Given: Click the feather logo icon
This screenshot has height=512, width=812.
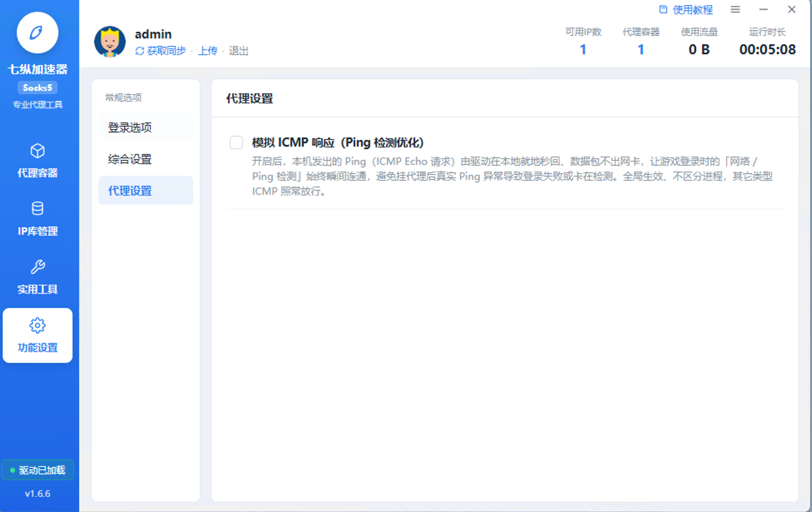Looking at the screenshot, I should point(37,32).
